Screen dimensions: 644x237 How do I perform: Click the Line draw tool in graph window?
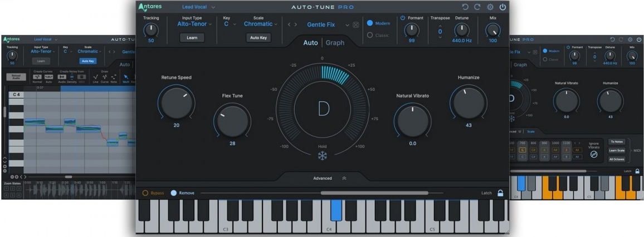tap(96, 77)
